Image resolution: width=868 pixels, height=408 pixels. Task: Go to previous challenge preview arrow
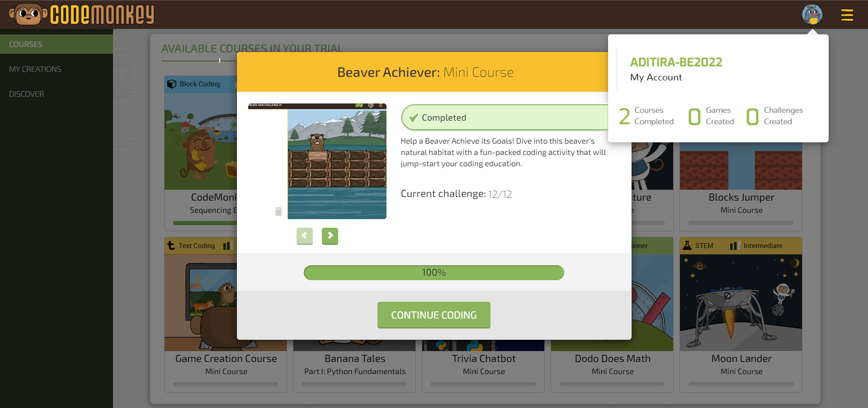305,236
